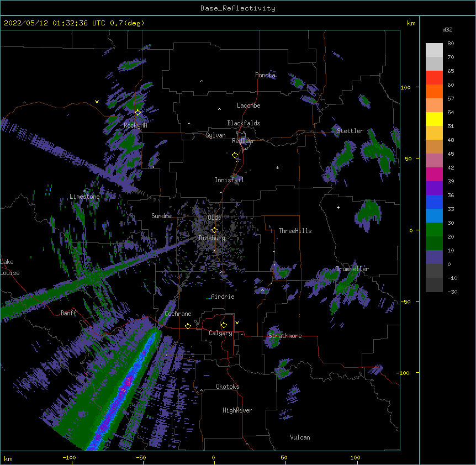Click the Strathmore label
The image size is (476, 465).
[285, 336]
